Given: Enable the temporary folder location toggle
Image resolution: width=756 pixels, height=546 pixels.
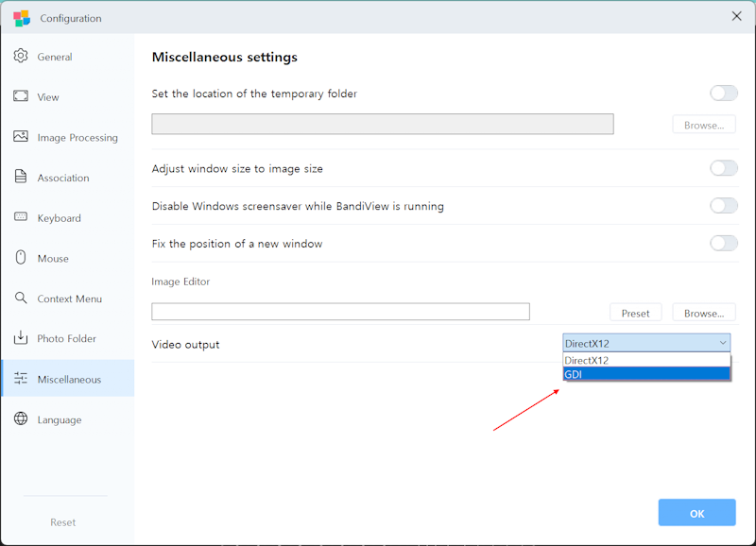Looking at the screenshot, I should [723, 93].
